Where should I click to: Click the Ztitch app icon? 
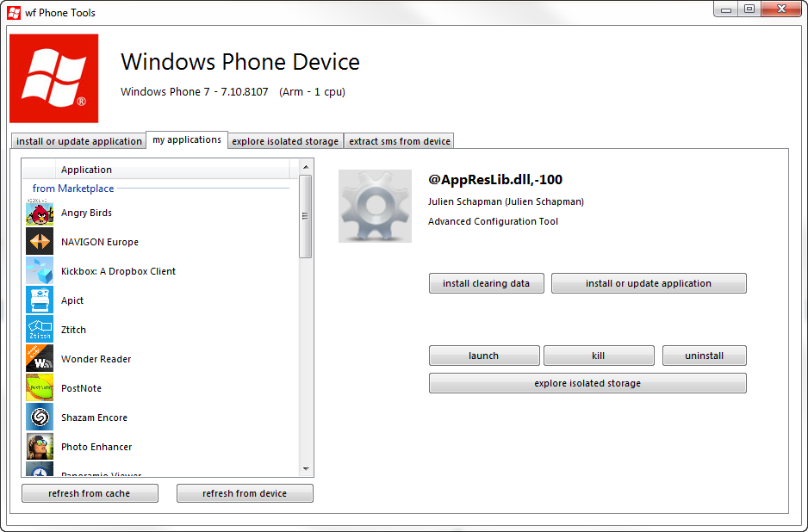[x=38, y=330]
